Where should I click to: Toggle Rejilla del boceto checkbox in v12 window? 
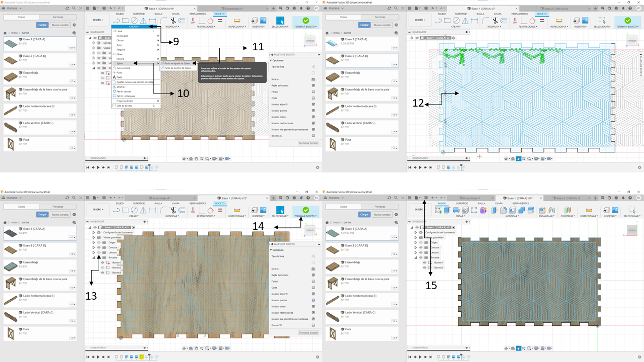point(313,275)
